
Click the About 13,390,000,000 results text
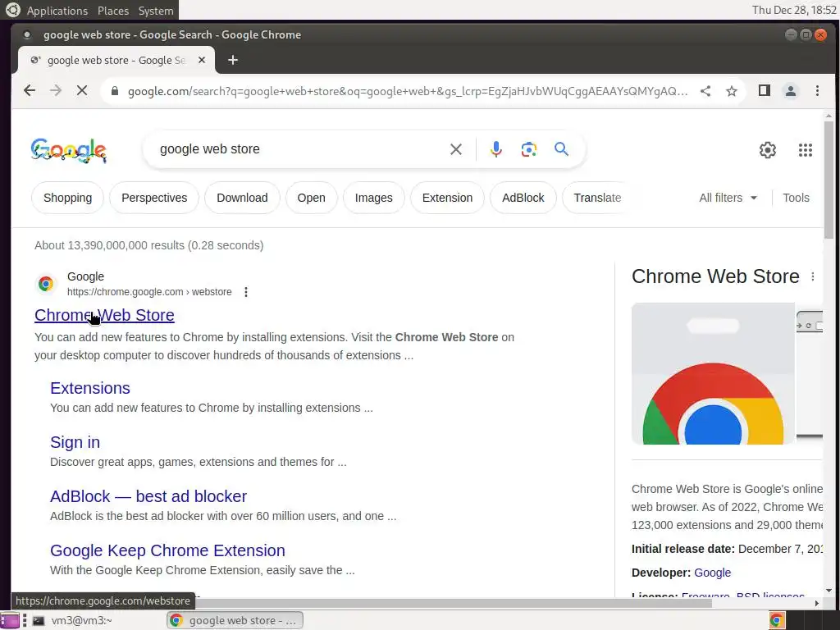149,245
